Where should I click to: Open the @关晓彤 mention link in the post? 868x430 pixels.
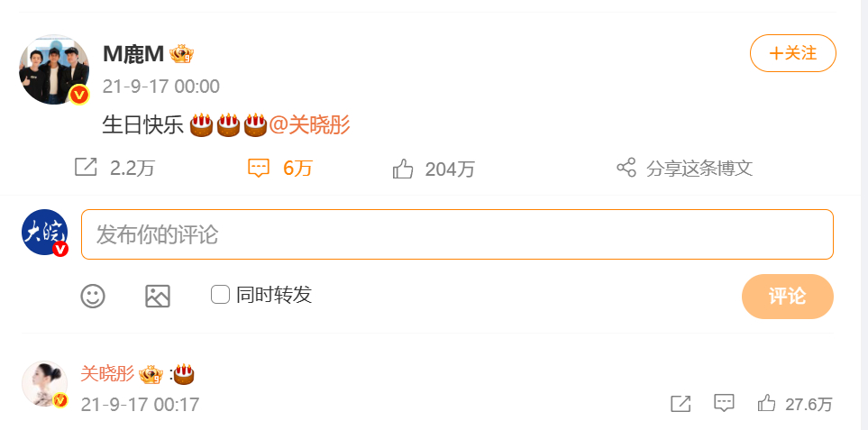pyautogui.click(x=309, y=125)
